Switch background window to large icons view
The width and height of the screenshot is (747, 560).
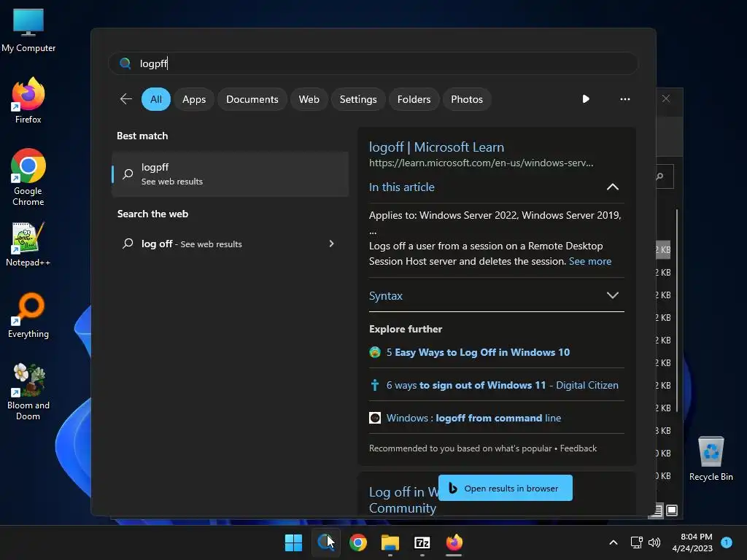point(672,510)
